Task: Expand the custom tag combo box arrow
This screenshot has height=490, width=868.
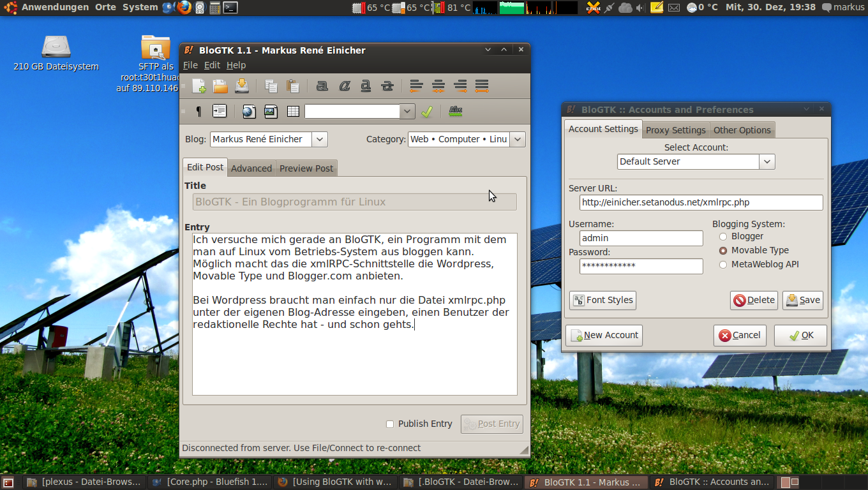Action: [x=408, y=112]
